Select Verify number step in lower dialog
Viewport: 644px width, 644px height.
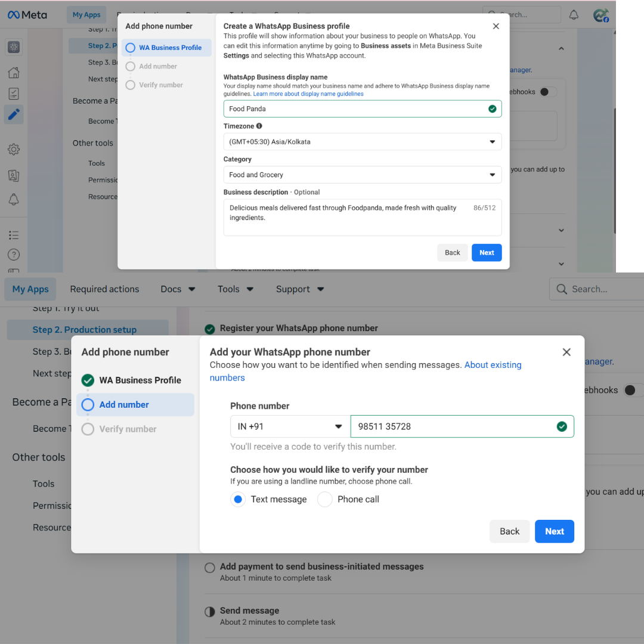119,429
